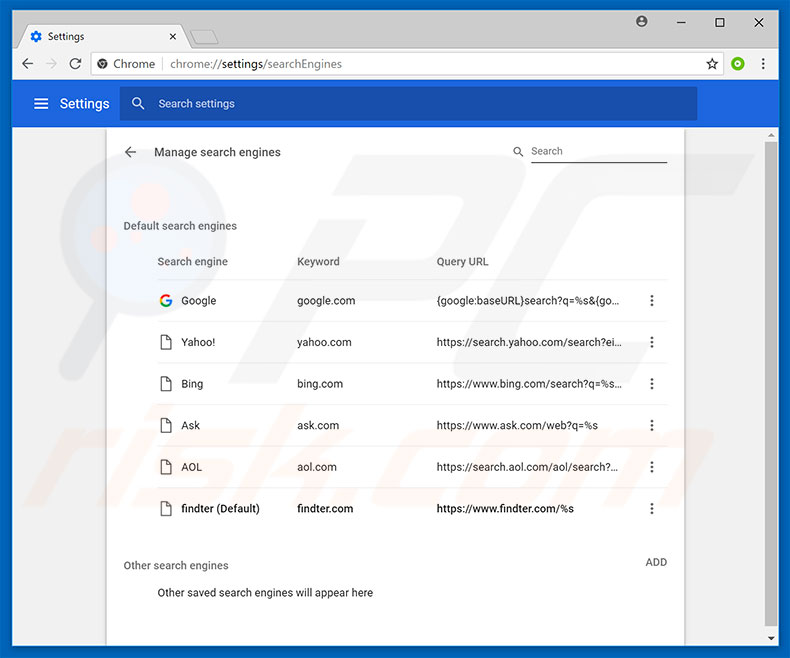This screenshot has height=658, width=790.
Task: Open more actions for Bing
Action: click(x=652, y=384)
